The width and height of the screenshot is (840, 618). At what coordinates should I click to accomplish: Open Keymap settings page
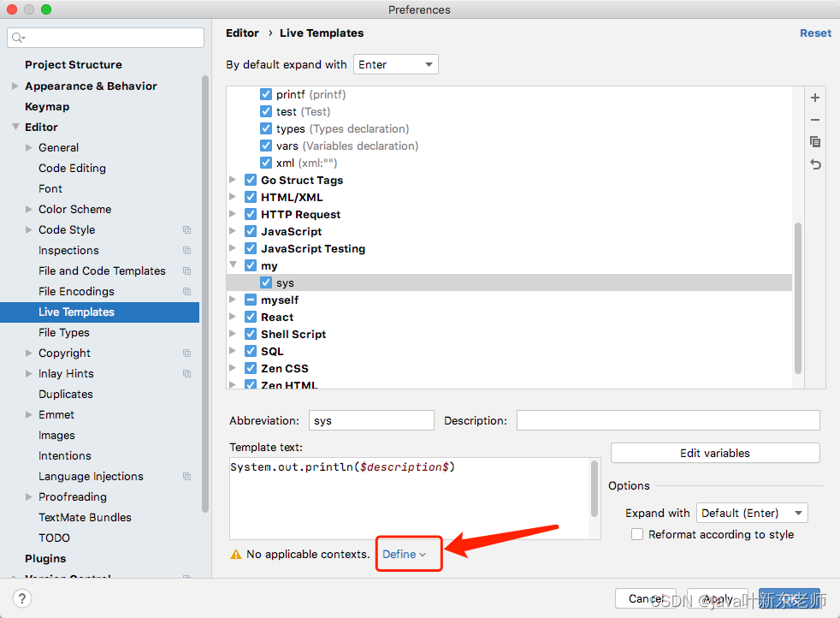[47, 107]
